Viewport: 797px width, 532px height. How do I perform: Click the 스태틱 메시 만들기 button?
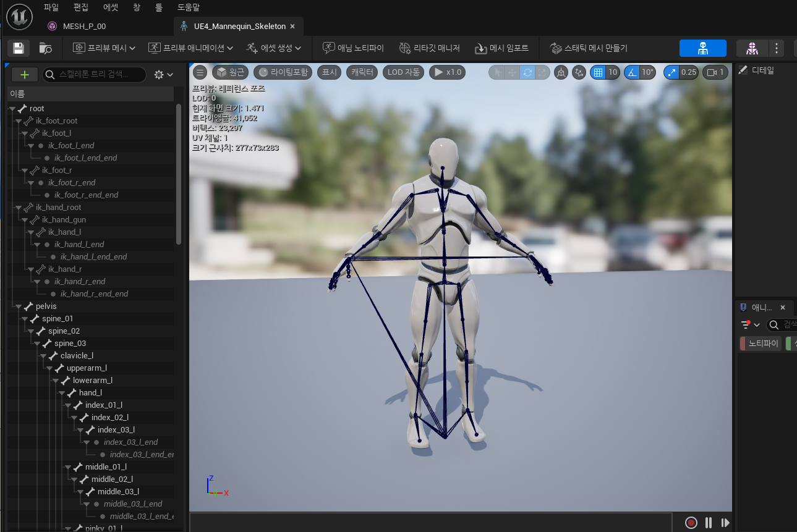pyautogui.click(x=588, y=48)
